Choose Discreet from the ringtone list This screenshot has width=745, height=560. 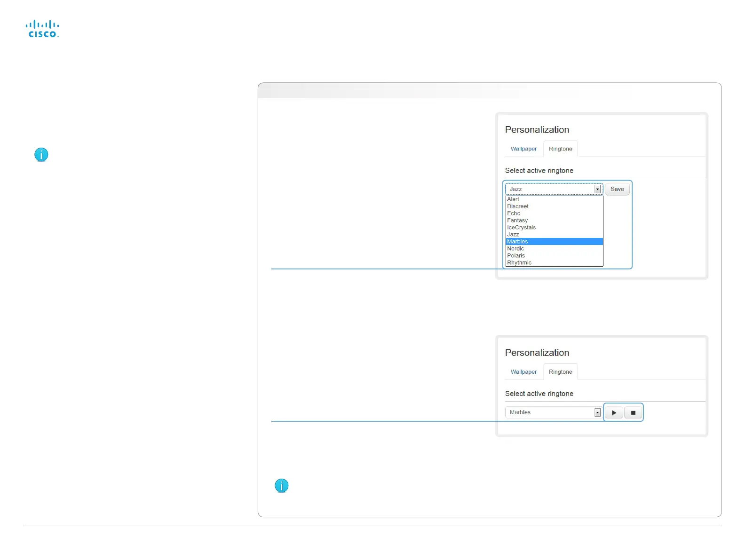point(554,206)
